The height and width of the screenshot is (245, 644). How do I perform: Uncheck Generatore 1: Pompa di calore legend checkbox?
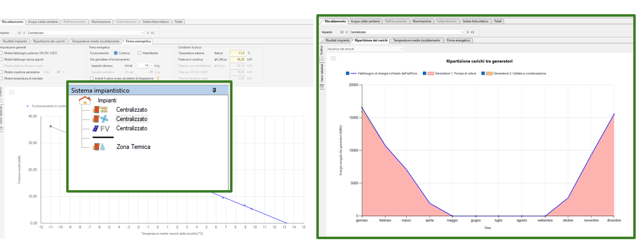pos(424,73)
